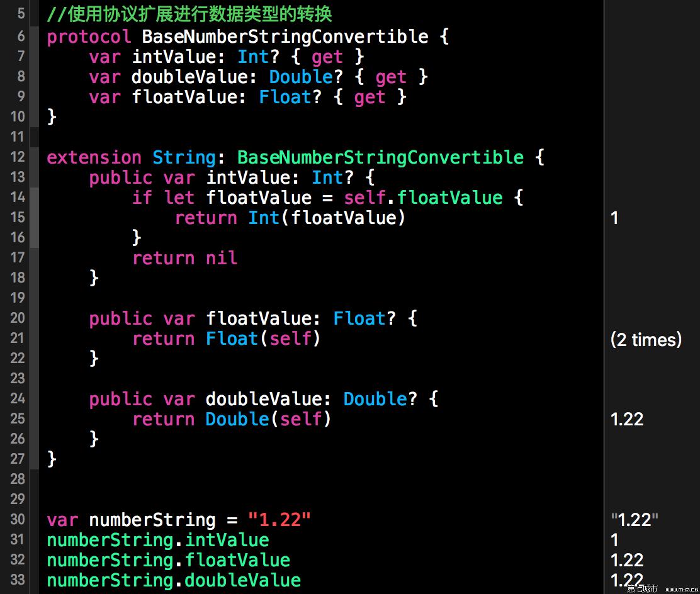This screenshot has width=700, height=594.
Task: Click 'numberString.floatValue' on line 32
Action: 169,560
